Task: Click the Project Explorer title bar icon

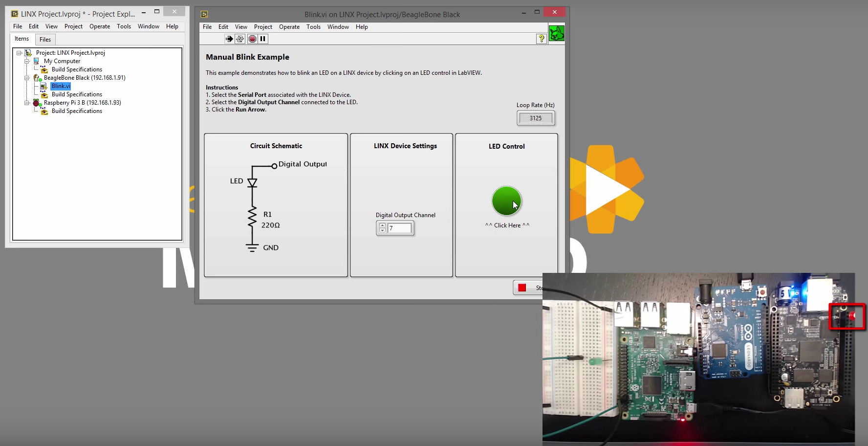Action: pyautogui.click(x=15, y=14)
